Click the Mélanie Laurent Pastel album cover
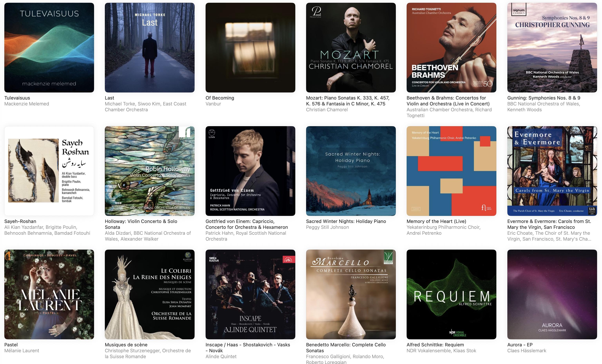Viewport: 602px width, 364px height. coord(49,294)
